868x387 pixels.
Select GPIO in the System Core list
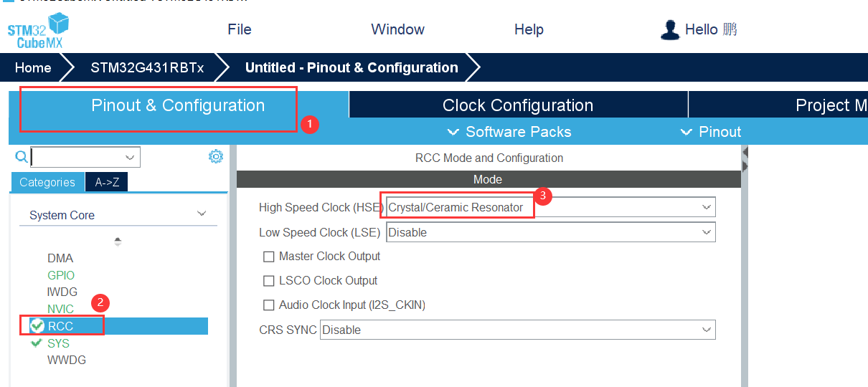[61, 275]
